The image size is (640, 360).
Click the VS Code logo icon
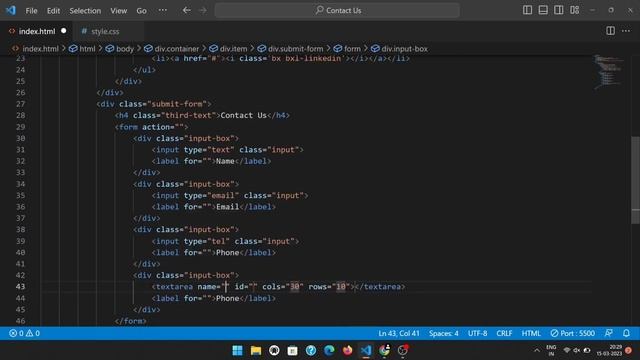(11, 10)
